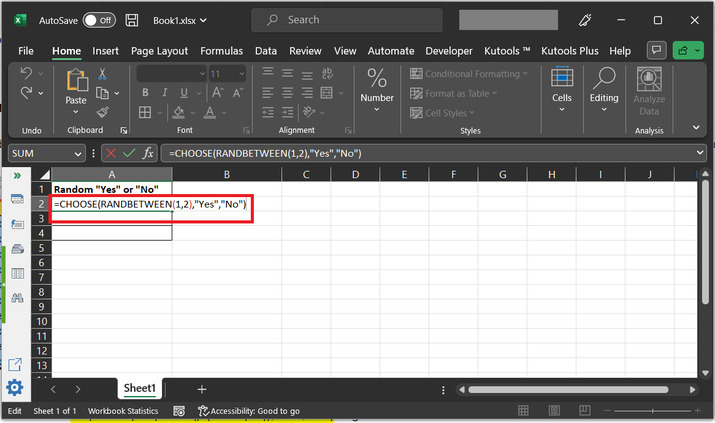Viewport: 715px width, 423px height.
Task: Cancel the formula entry with X
Action: [x=110, y=153]
